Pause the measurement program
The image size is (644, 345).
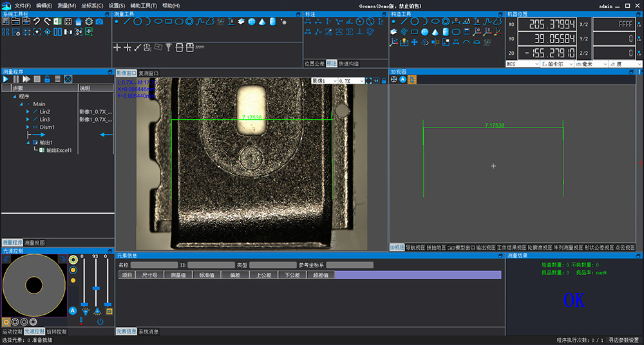click(17, 79)
